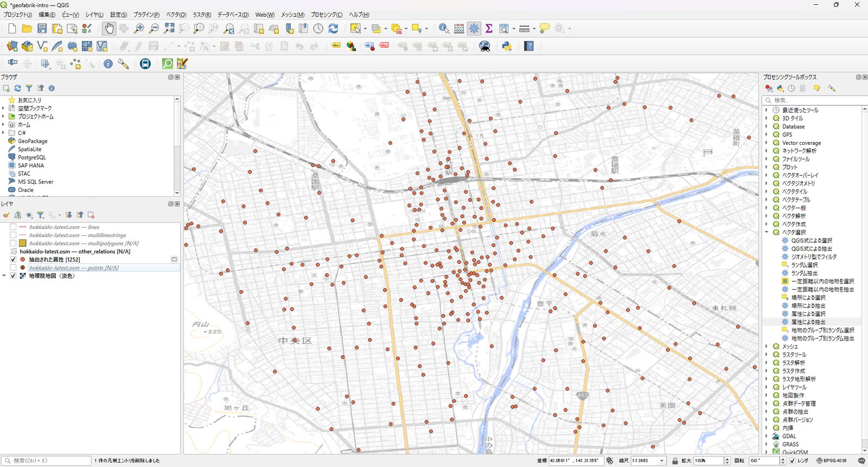
Task: Click the filter icon in the Layers panel
Action: pos(40,215)
